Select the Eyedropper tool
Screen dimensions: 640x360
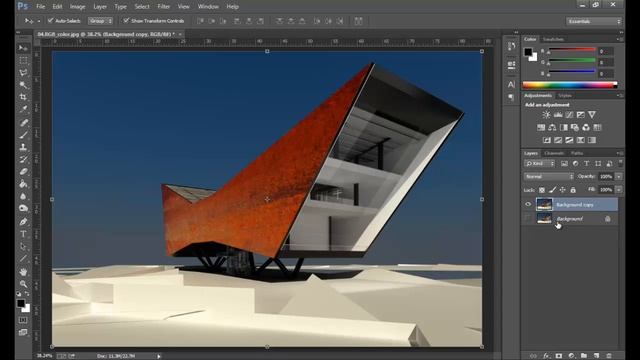[23, 109]
